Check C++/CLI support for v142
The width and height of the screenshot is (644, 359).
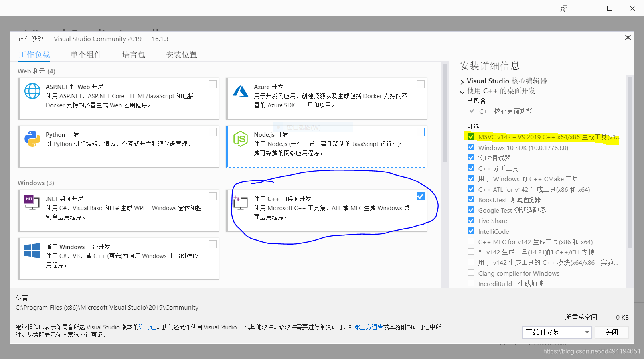pyautogui.click(x=471, y=252)
